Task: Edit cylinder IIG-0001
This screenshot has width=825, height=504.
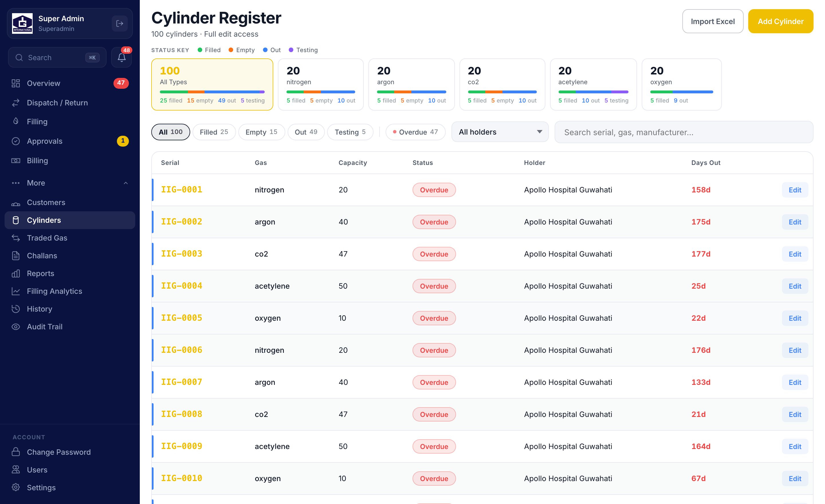Action: click(x=795, y=190)
